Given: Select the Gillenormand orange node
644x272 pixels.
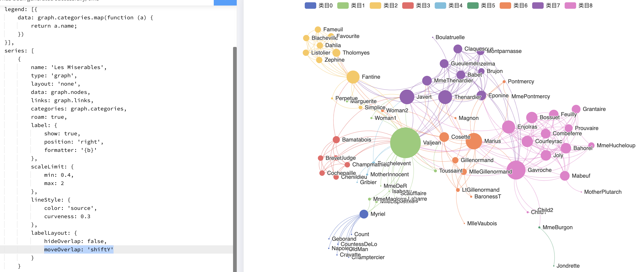Looking at the screenshot, I should pos(455,160).
